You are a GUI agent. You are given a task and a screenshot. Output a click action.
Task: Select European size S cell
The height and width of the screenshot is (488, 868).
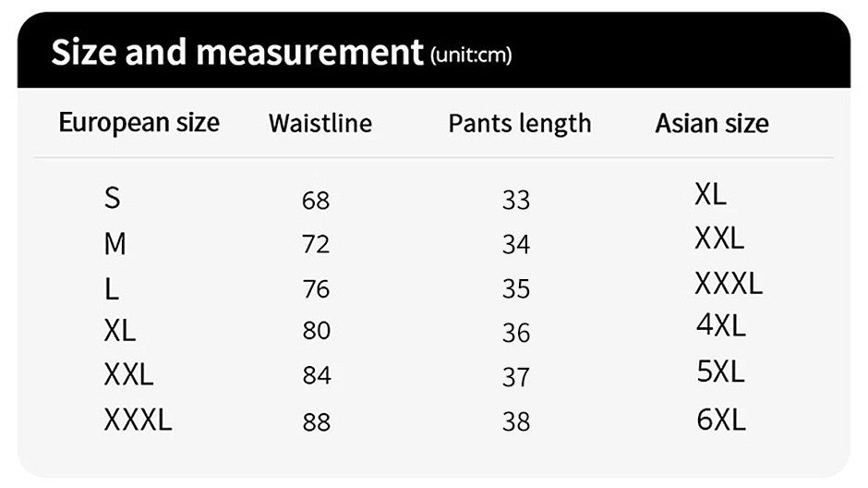coord(113,198)
